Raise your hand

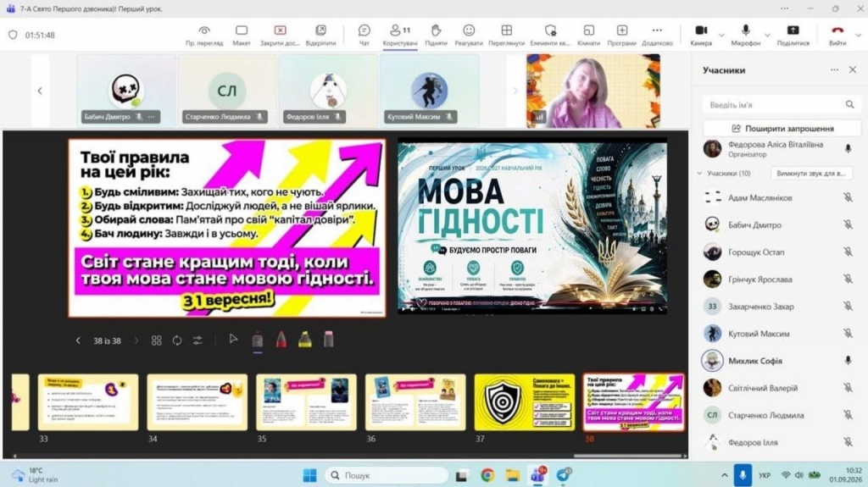pos(436,35)
